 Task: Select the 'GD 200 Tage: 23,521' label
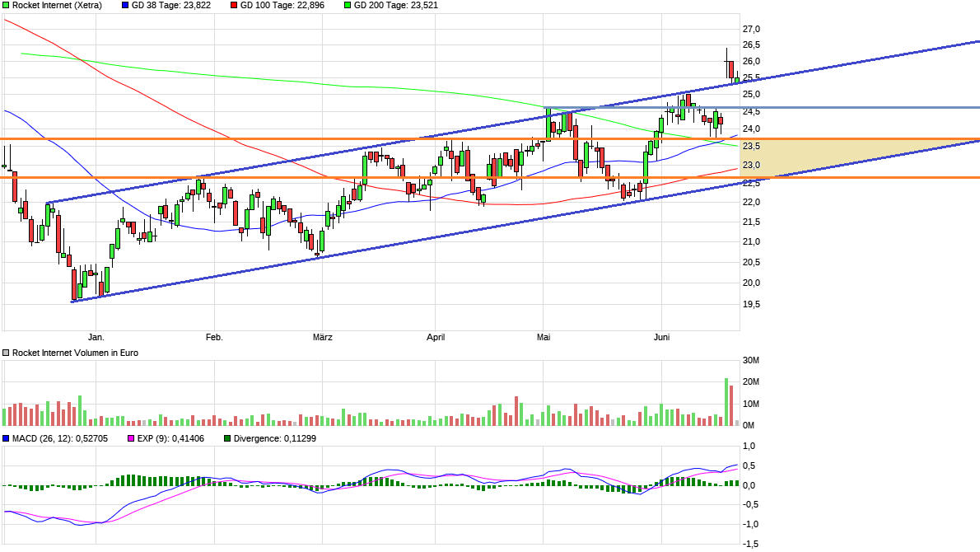pyautogui.click(x=396, y=5)
